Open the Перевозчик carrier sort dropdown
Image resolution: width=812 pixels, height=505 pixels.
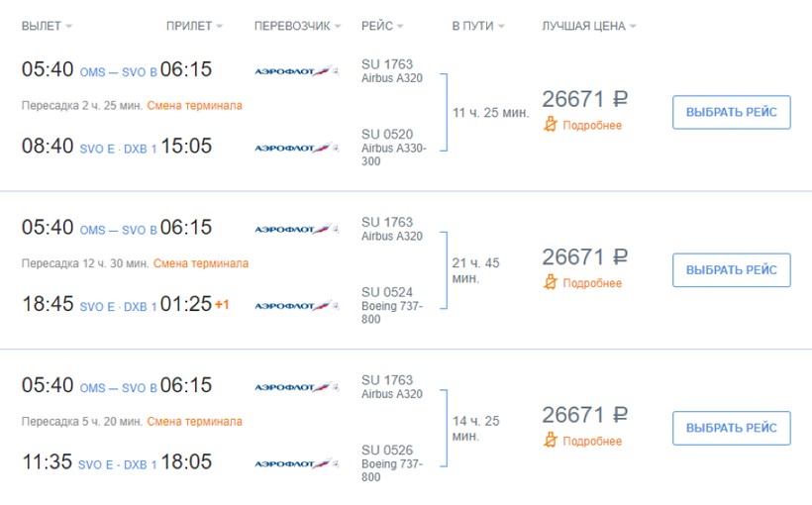click(297, 26)
